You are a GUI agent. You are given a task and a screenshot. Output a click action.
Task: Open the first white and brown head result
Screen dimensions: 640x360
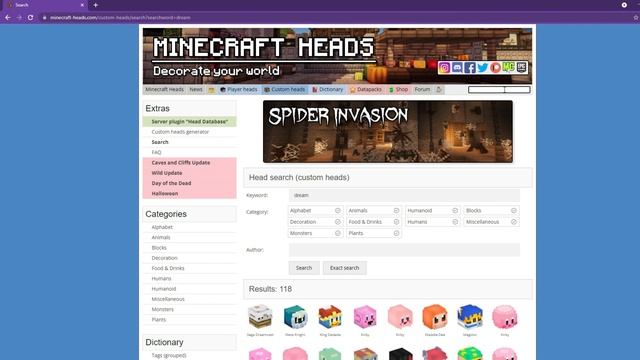tap(260, 317)
